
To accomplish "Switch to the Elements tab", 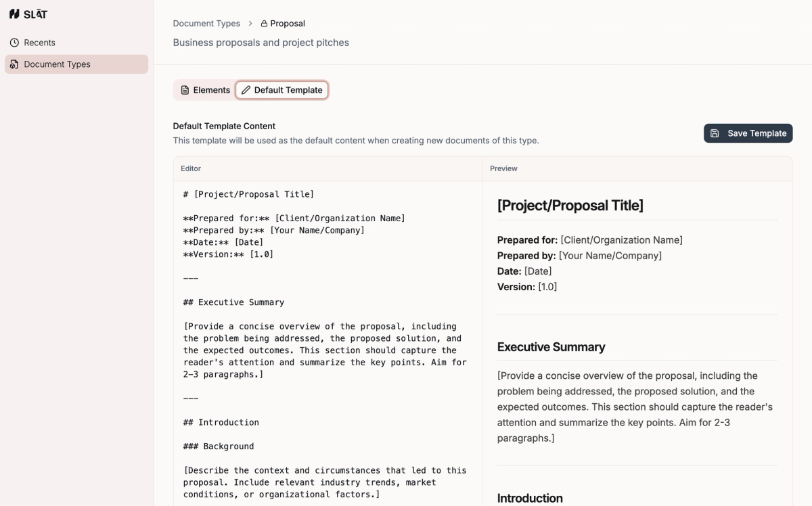I will 204,89.
